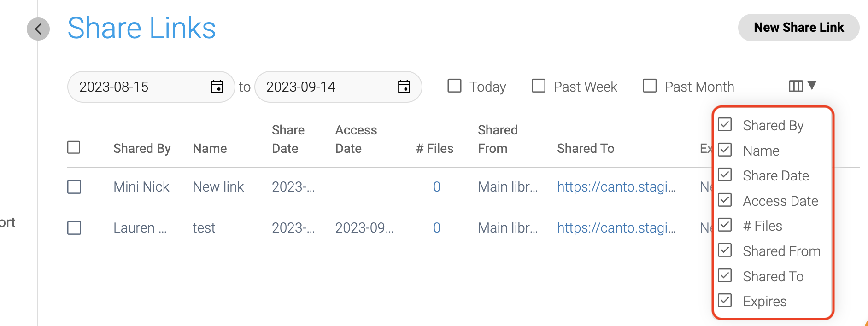Uncheck the Expires column option
Viewport: 868px width, 326px height.
[x=725, y=300]
